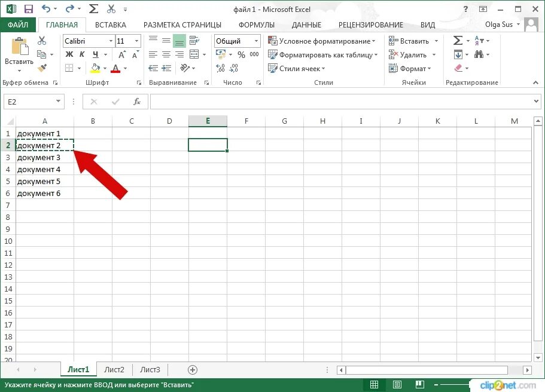Decrease font size with the smaller A

(x=135, y=54)
